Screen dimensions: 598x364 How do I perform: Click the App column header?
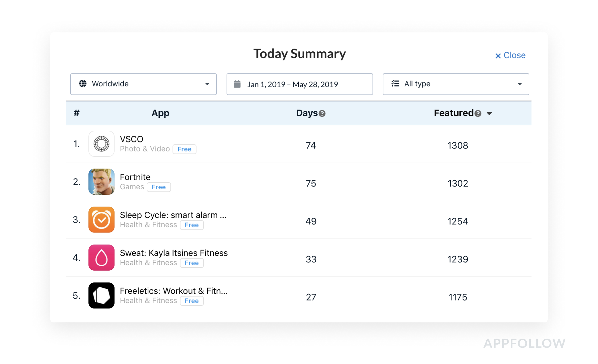[x=160, y=113]
